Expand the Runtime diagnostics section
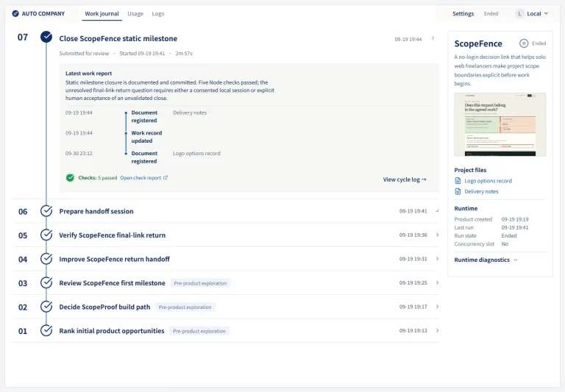Screen dimensions: 565x392 click(x=486, y=260)
